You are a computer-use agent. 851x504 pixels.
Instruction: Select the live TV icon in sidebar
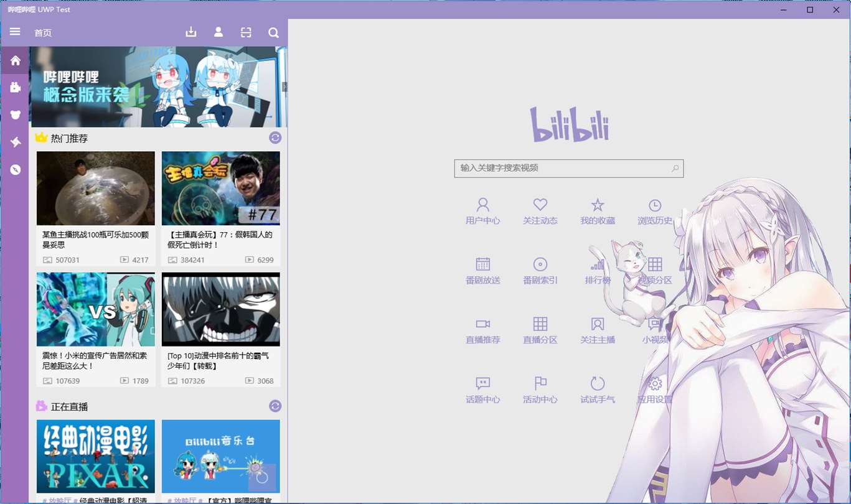coord(15,88)
